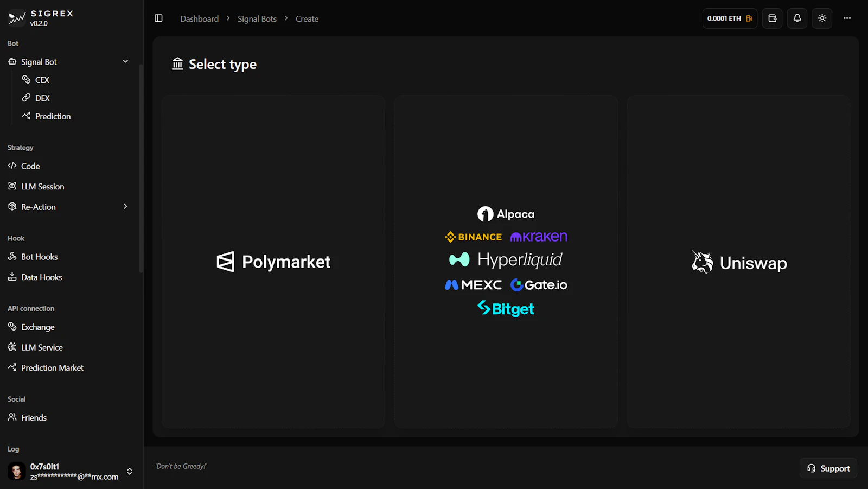Screen dimensions: 868x489
Task: Go to Dashboard breadcrumb
Action: [200, 19]
